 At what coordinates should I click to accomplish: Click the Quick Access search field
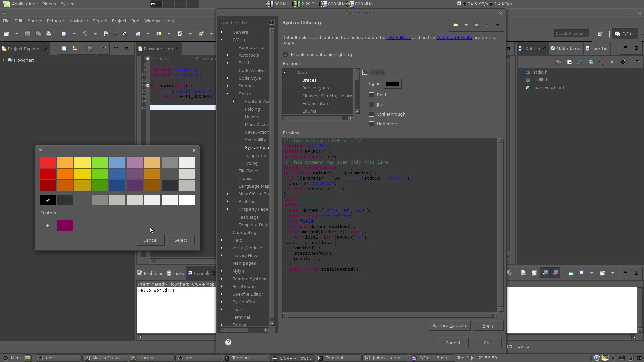click(x=571, y=33)
